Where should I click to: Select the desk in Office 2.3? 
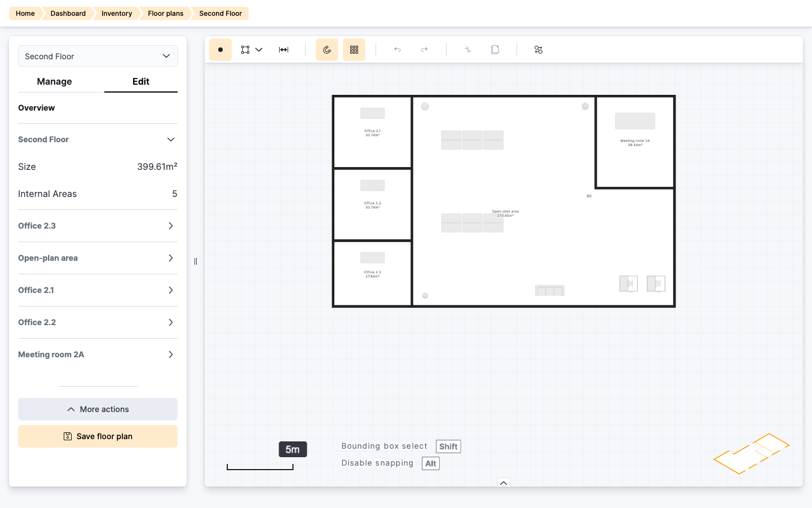coord(373,257)
